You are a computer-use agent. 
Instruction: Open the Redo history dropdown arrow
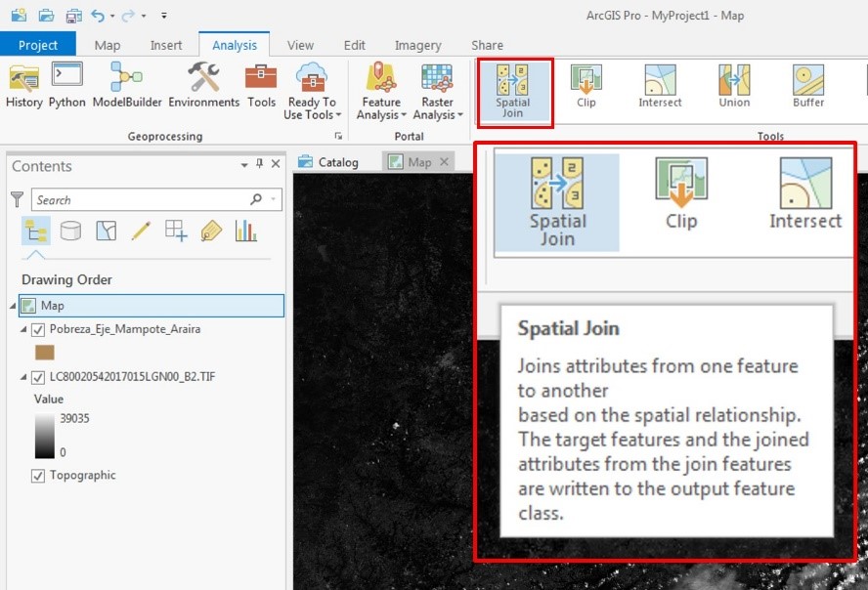(x=144, y=16)
